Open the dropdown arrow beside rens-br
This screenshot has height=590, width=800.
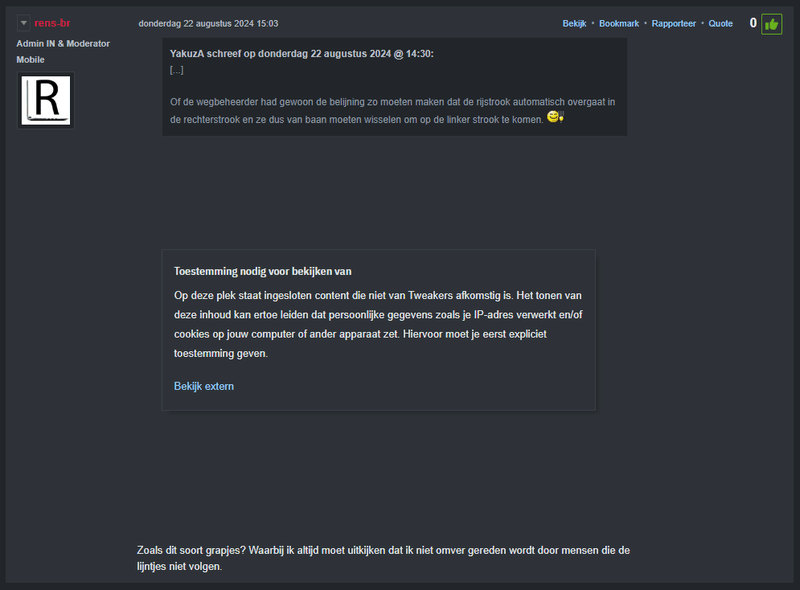point(24,23)
